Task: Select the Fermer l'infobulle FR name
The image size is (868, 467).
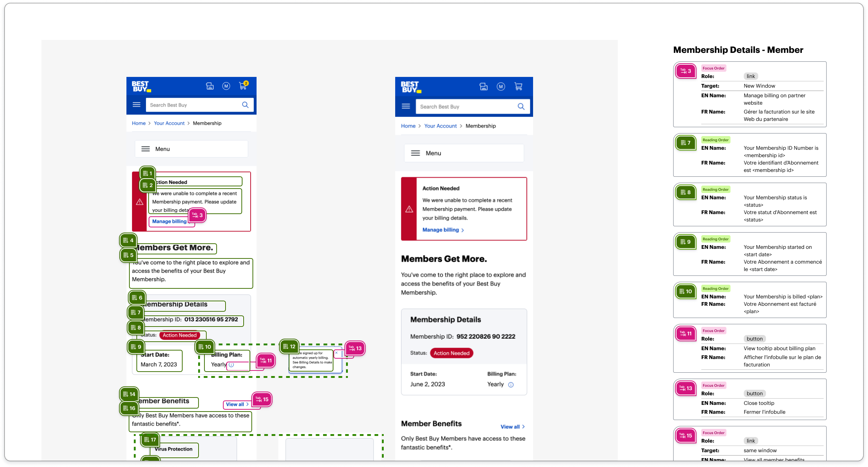Action: coord(764,412)
